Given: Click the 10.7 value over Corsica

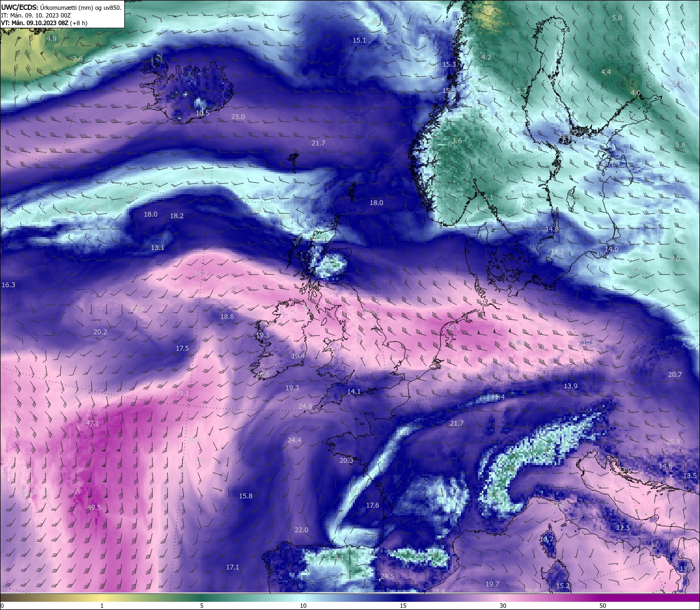Looking at the screenshot, I should [547, 539].
